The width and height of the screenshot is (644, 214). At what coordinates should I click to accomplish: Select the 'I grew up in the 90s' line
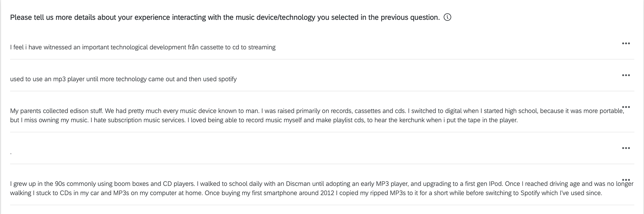[x=322, y=184]
